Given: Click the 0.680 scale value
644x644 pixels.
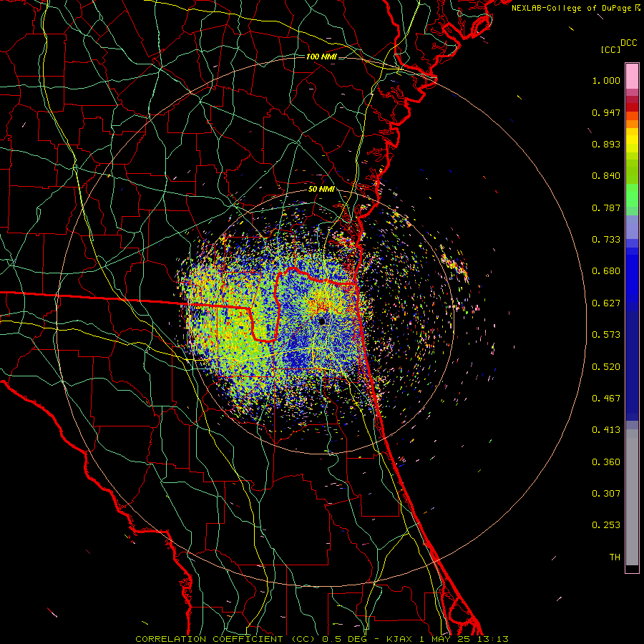Looking at the screenshot, I should [x=606, y=271].
